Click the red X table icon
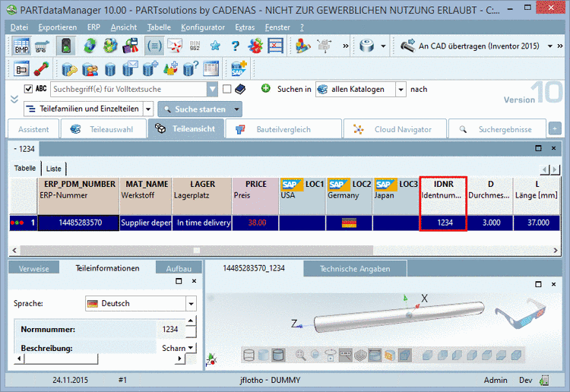The height and width of the screenshot is (392, 570). click(x=275, y=46)
